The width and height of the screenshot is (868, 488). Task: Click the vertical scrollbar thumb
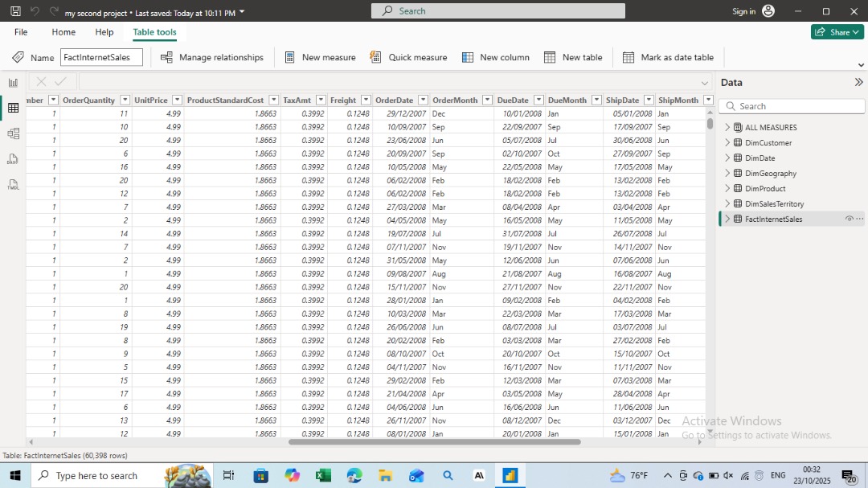pyautogui.click(x=710, y=123)
